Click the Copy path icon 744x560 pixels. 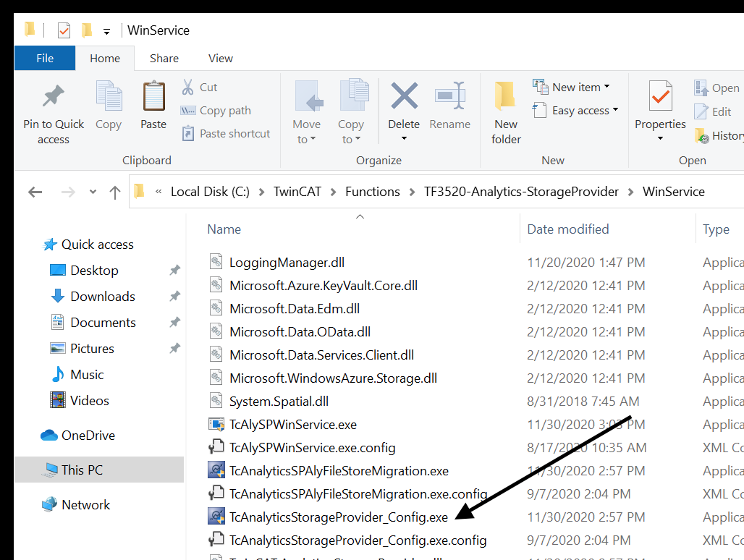[x=188, y=111]
